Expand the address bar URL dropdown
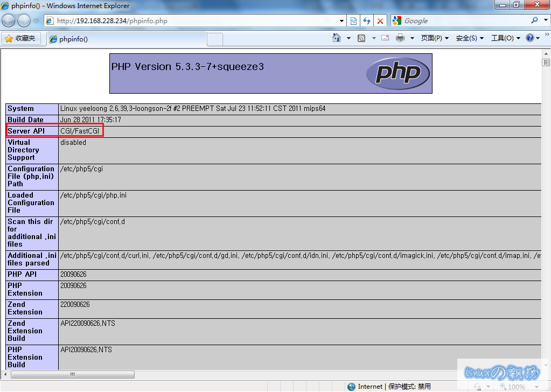551x392 pixels. click(341, 21)
